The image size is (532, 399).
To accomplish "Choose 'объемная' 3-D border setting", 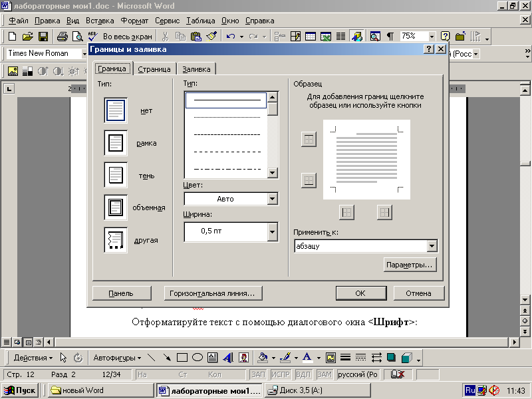I will click(116, 207).
